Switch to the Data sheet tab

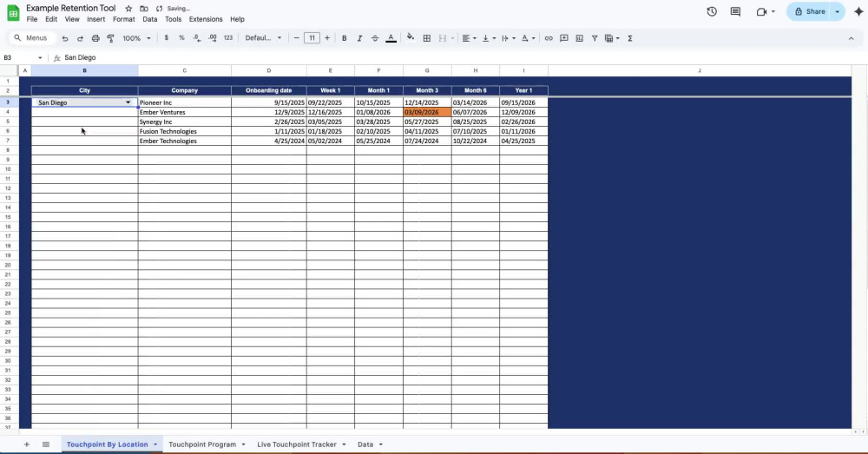pos(365,444)
